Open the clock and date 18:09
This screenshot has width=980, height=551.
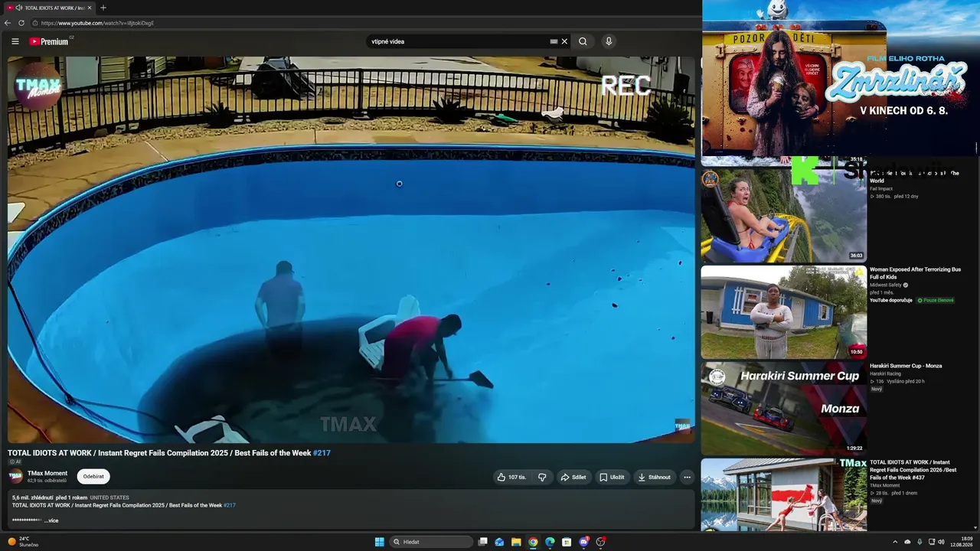click(962, 542)
